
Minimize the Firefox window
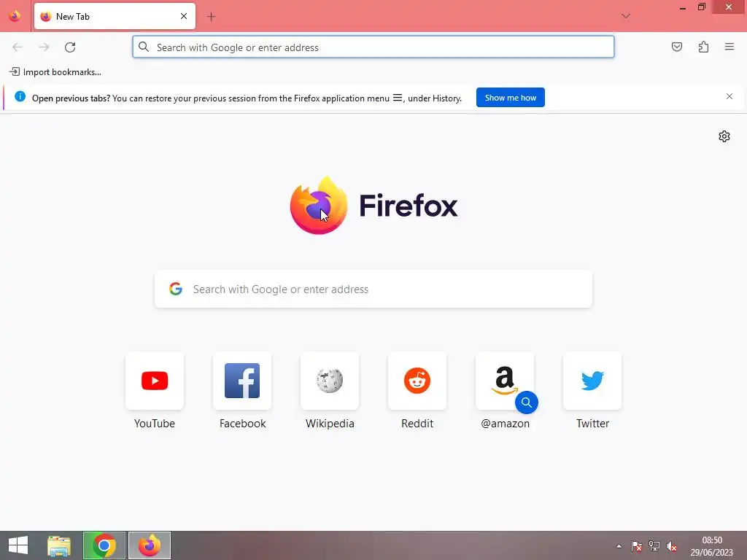(683, 7)
